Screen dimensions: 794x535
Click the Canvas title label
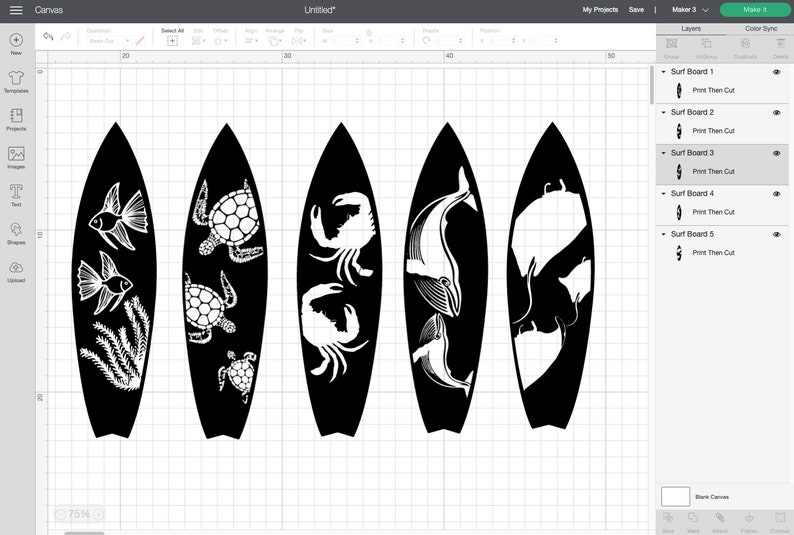tap(49, 10)
